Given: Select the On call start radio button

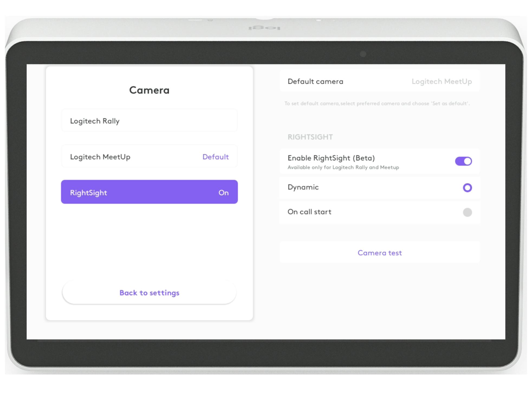Looking at the screenshot, I should tap(467, 212).
